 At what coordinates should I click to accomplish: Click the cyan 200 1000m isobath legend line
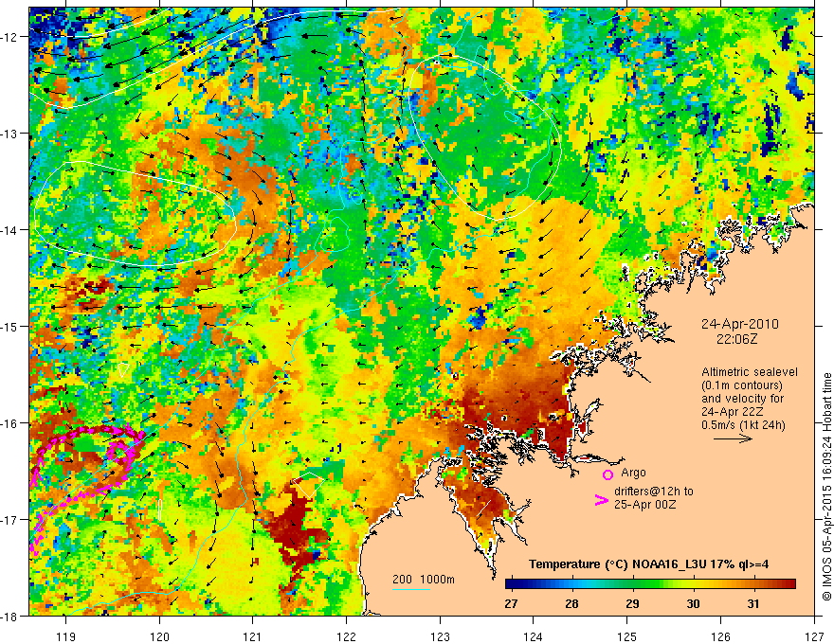pyautogui.click(x=411, y=589)
